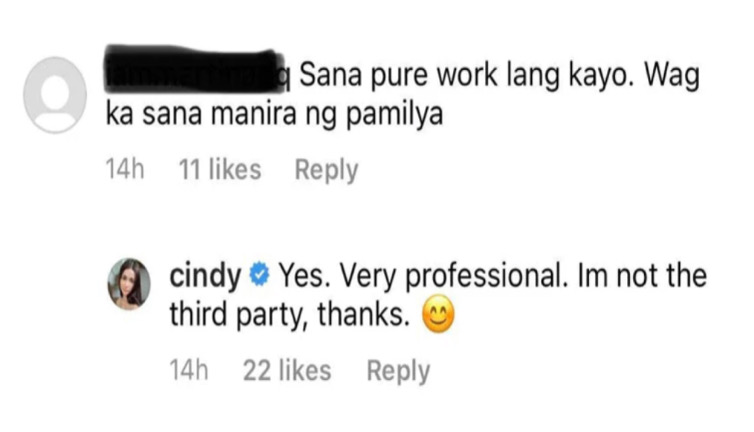Visit the cindy username link
754x432 pixels.
[x=205, y=276]
